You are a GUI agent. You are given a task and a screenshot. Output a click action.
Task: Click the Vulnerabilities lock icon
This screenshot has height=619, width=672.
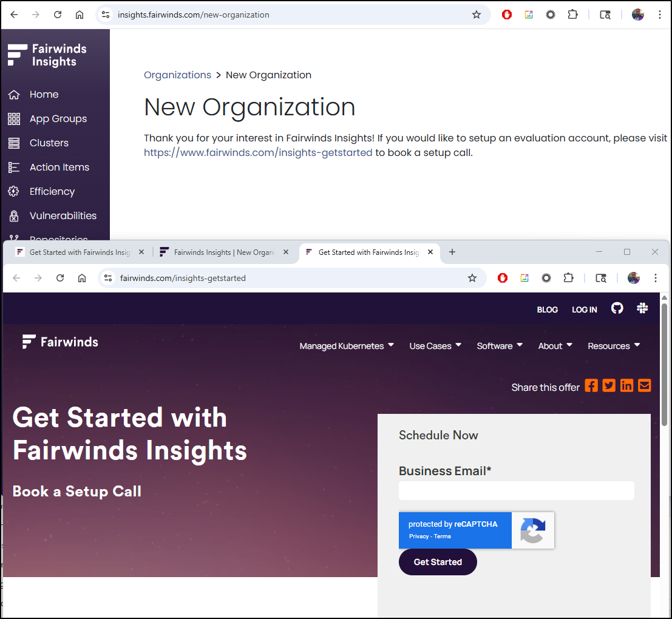click(14, 216)
